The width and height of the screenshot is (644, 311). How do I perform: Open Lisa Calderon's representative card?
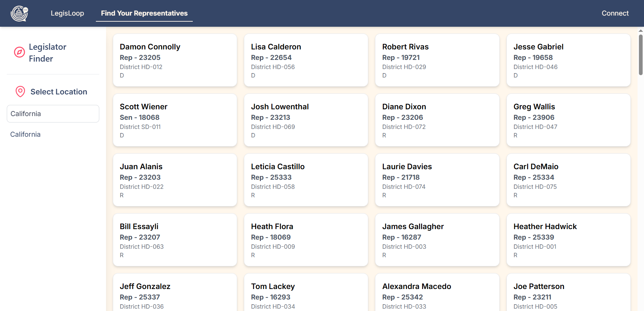click(306, 60)
